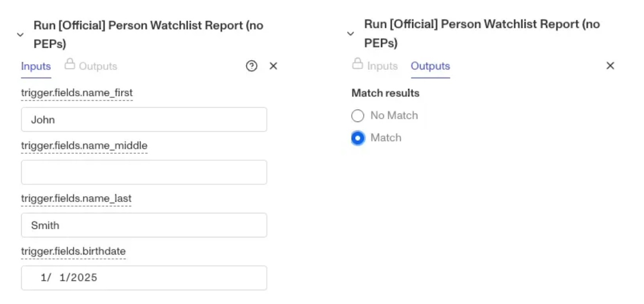Select the No Match radio button
This screenshot has width=644, height=304.
(x=357, y=116)
